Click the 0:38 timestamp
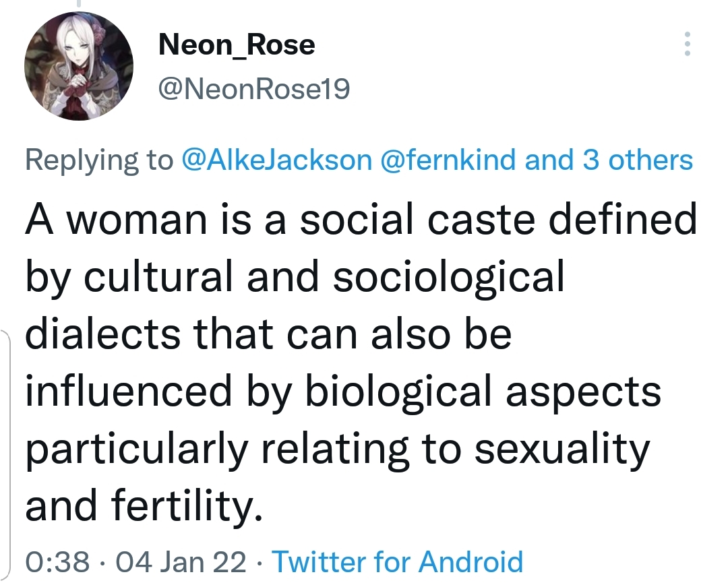 [57, 561]
